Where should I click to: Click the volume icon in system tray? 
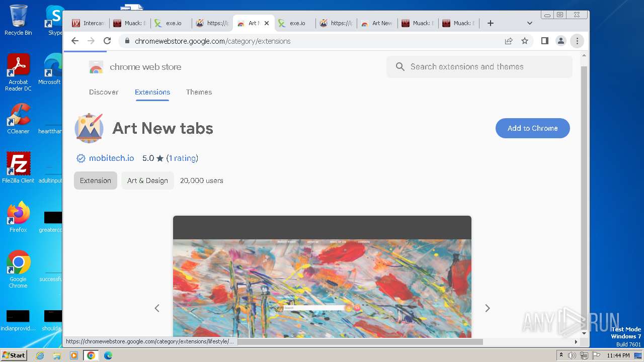pyautogui.click(x=572, y=355)
